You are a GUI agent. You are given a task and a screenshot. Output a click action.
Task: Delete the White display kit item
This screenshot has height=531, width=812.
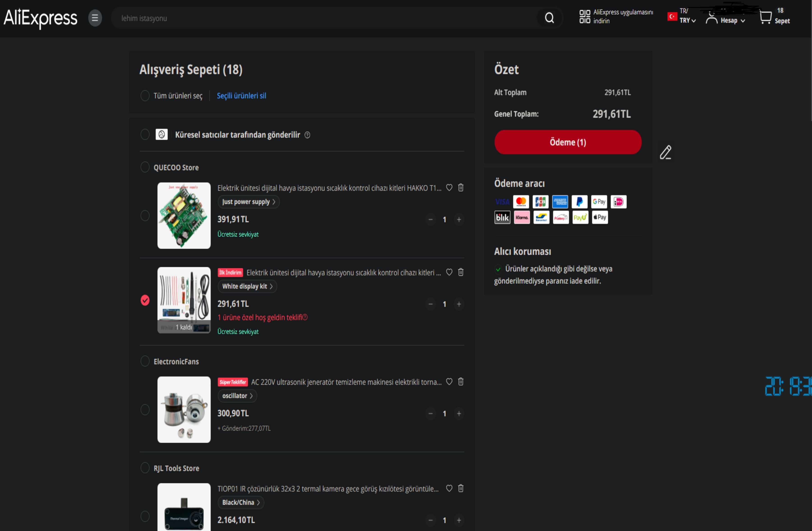[x=461, y=272]
